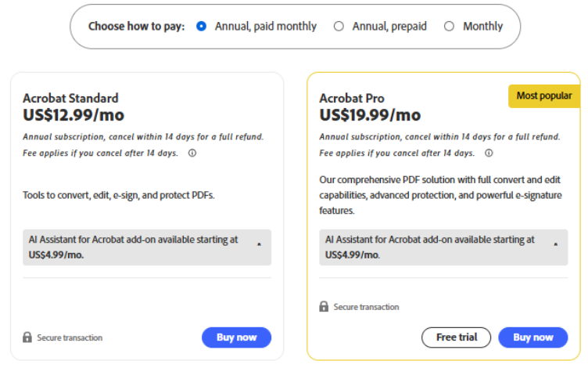This screenshot has width=588, height=368.
Task: Click the Acrobat Pro plan title
Action: click(x=352, y=99)
